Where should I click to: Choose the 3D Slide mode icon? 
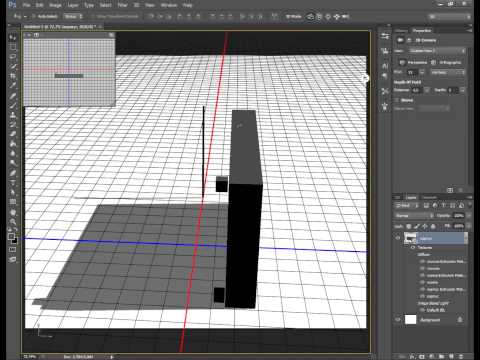337,16
